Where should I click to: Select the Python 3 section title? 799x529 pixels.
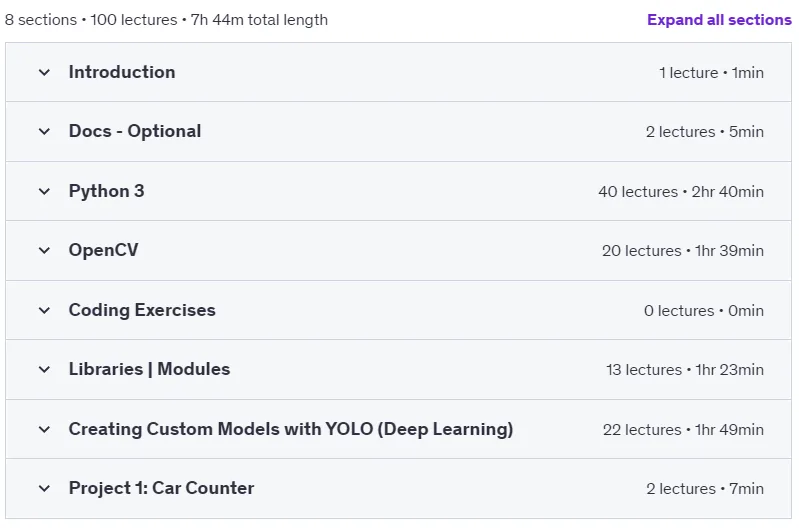click(x=106, y=191)
